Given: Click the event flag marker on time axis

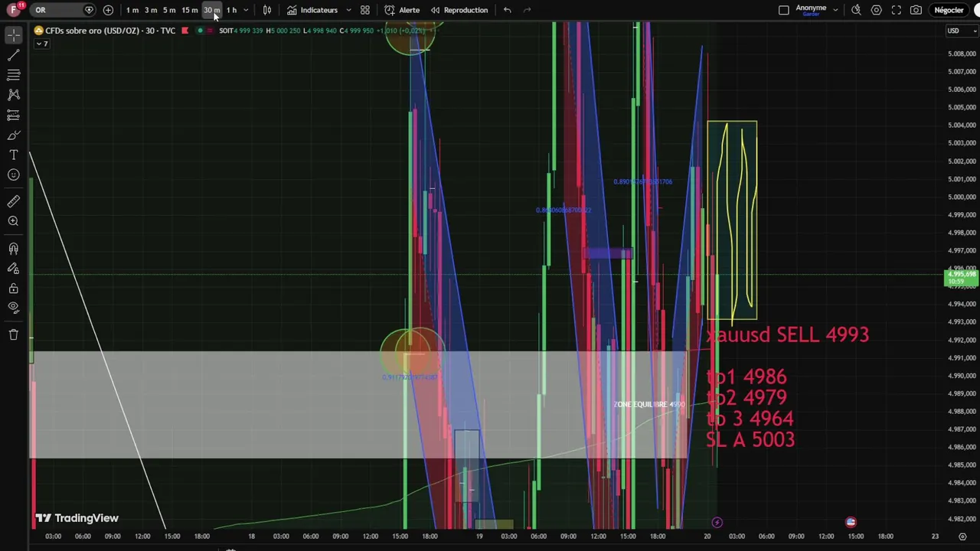Looking at the screenshot, I should coord(851,522).
